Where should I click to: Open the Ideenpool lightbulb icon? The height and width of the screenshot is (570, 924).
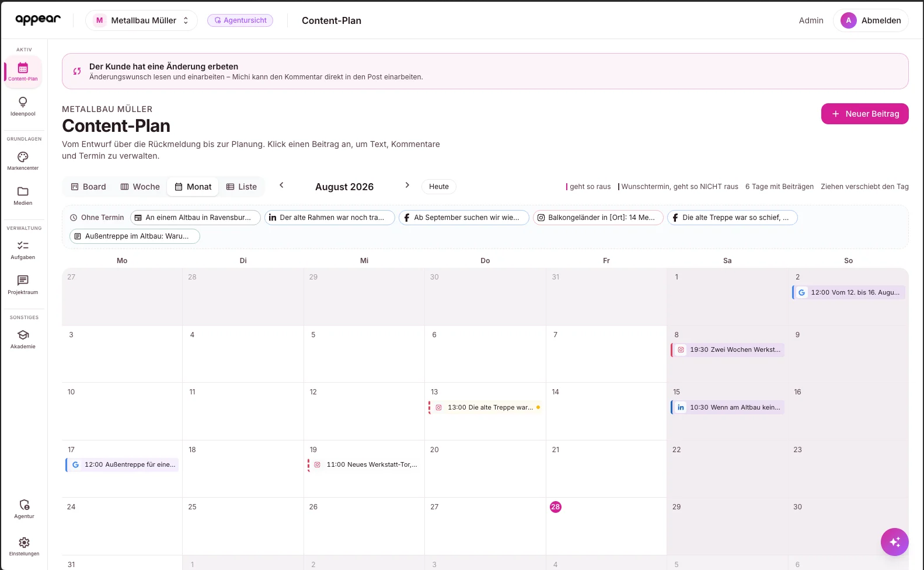(x=23, y=102)
